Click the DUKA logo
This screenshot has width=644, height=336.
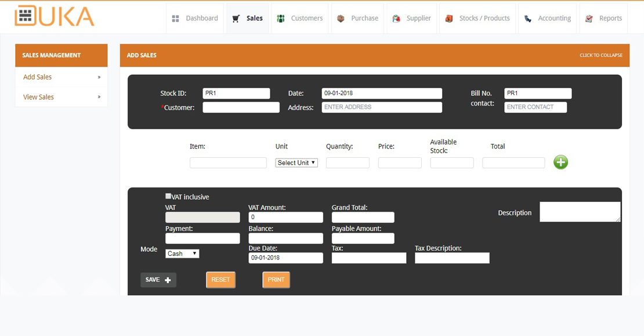click(x=54, y=16)
